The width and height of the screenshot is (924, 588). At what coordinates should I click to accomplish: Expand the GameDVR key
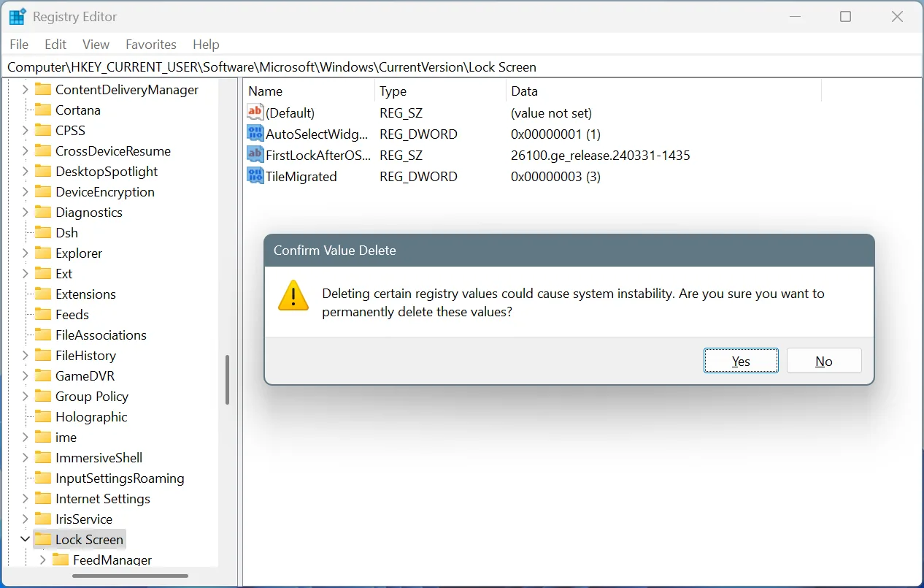(x=25, y=375)
